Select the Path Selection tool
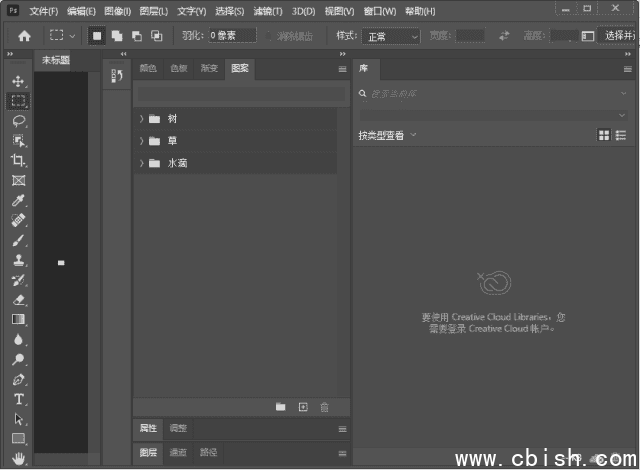The height and width of the screenshot is (470, 640). tap(18, 419)
